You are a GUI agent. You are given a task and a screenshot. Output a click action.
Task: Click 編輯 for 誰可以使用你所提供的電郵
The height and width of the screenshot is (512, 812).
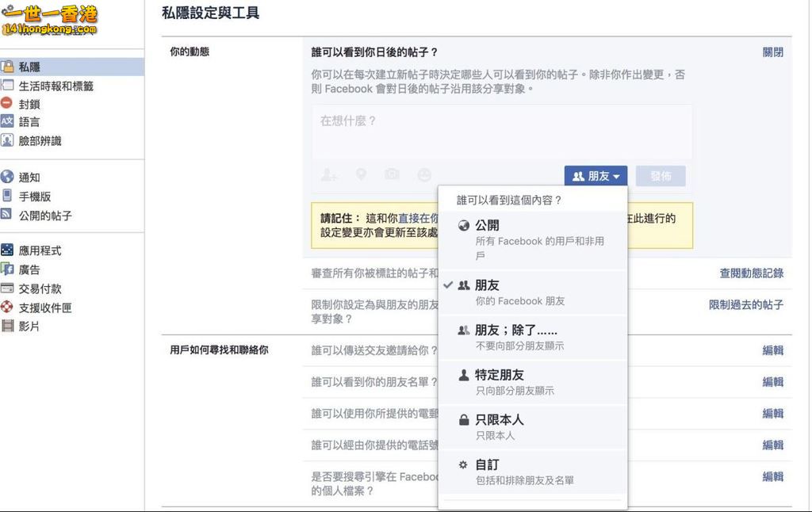coord(772,414)
